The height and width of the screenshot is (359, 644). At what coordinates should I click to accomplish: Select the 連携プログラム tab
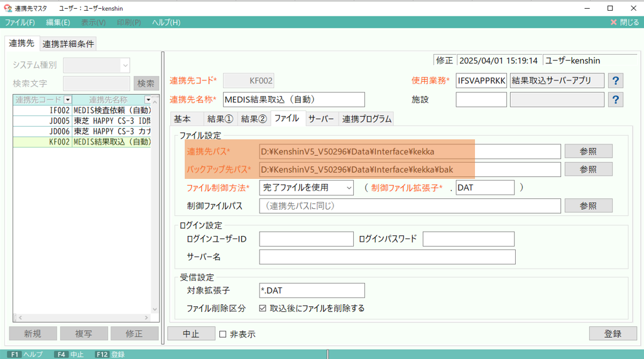click(x=367, y=119)
